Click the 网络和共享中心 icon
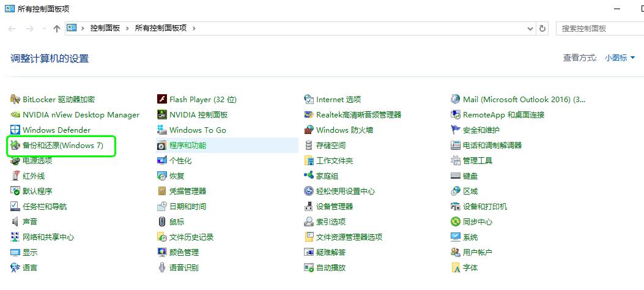The height and width of the screenshot is (290, 644). click(x=15, y=237)
